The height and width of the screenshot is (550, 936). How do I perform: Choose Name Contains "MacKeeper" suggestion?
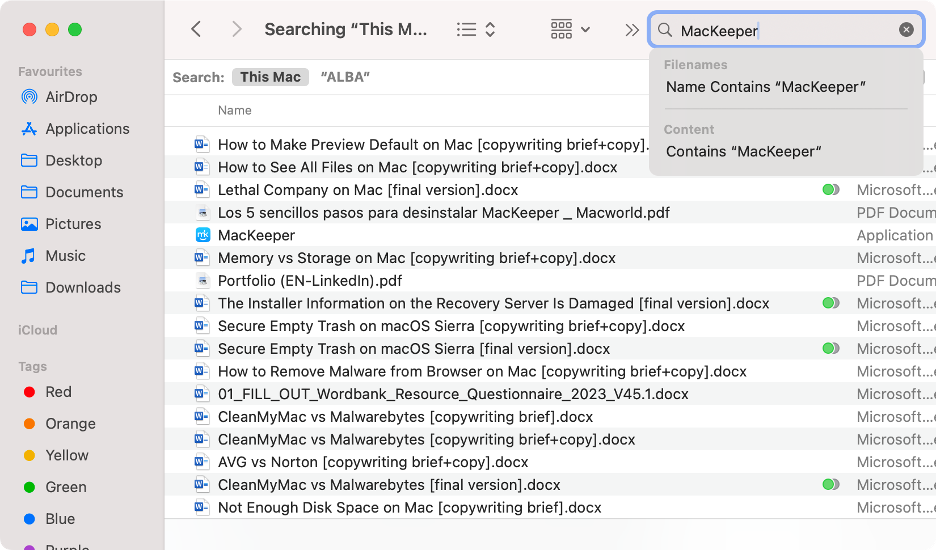(766, 87)
